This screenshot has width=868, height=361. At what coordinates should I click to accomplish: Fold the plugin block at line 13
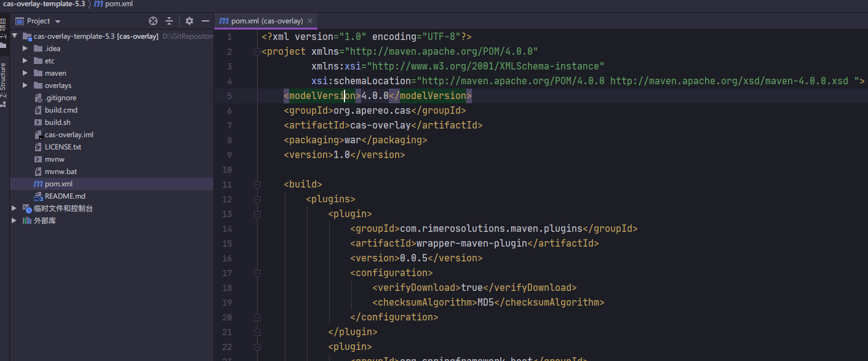(257, 214)
